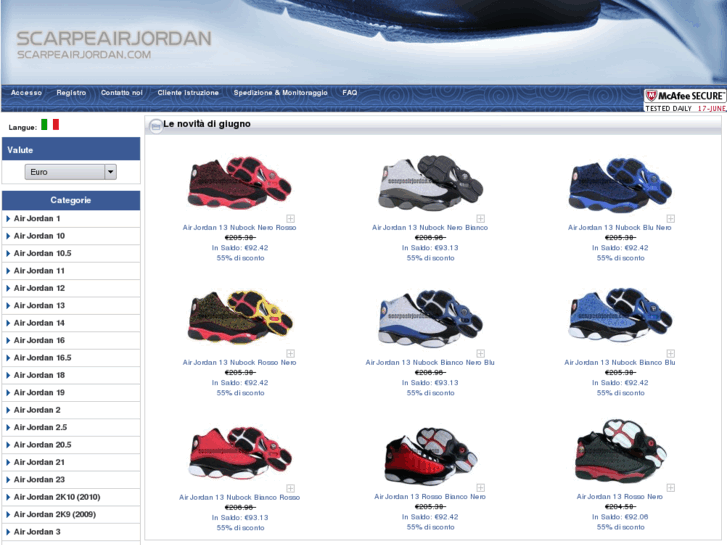The height and width of the screenshot is (545, 727).
Task: Click zoom icon for Nubuck Nero Rosso shoe
Action: (x=291, y=218)
